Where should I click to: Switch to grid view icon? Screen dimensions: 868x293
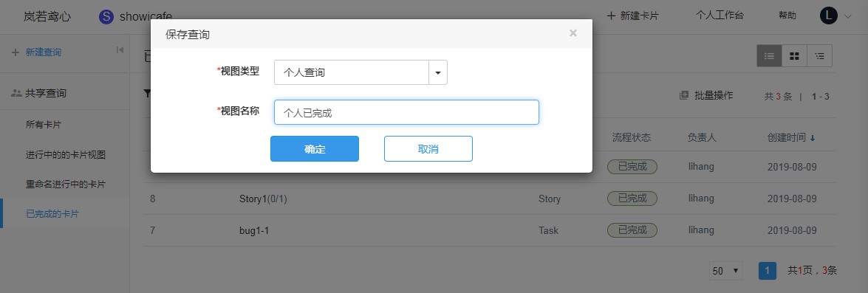(794, 56)
